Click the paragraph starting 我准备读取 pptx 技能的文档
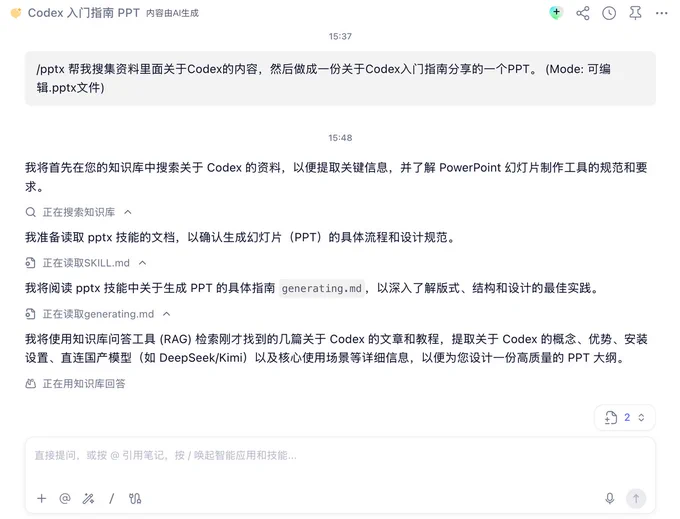The image size is (680, 519). 240,238
